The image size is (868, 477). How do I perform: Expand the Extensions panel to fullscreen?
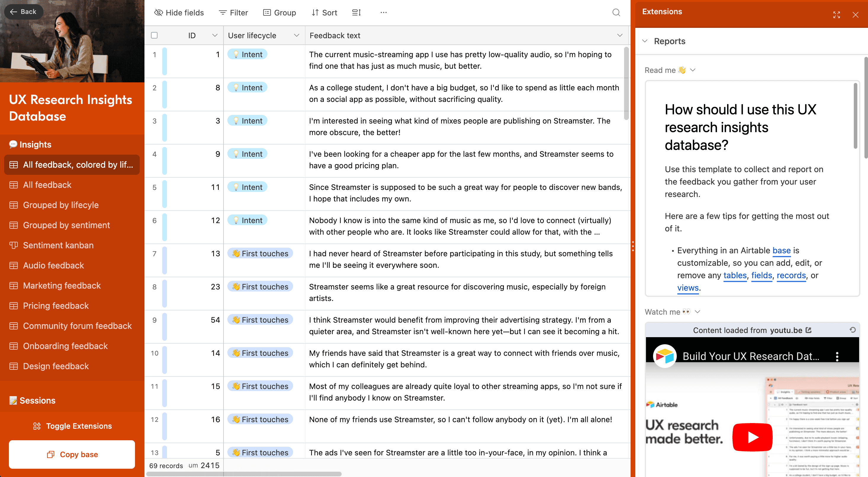[x=836, y=15]
